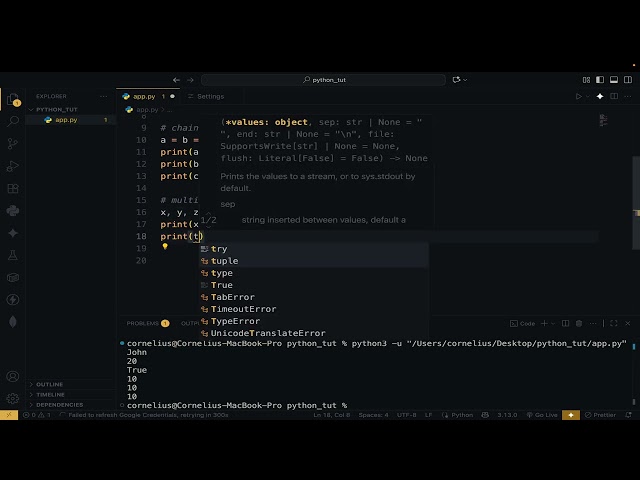Open the terminal Code launch profile
This screenshot has width=640, height=480.
point(522,323)
